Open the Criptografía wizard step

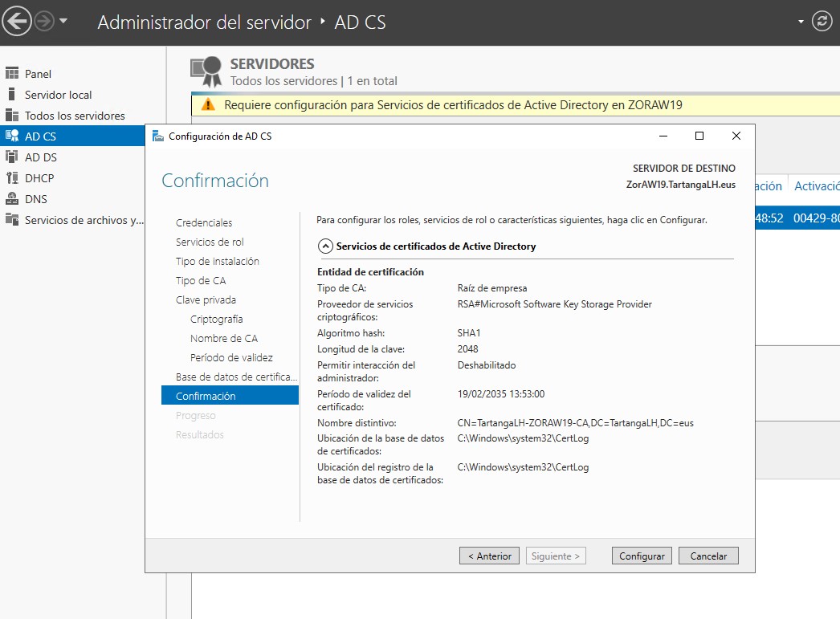point(216,319)
